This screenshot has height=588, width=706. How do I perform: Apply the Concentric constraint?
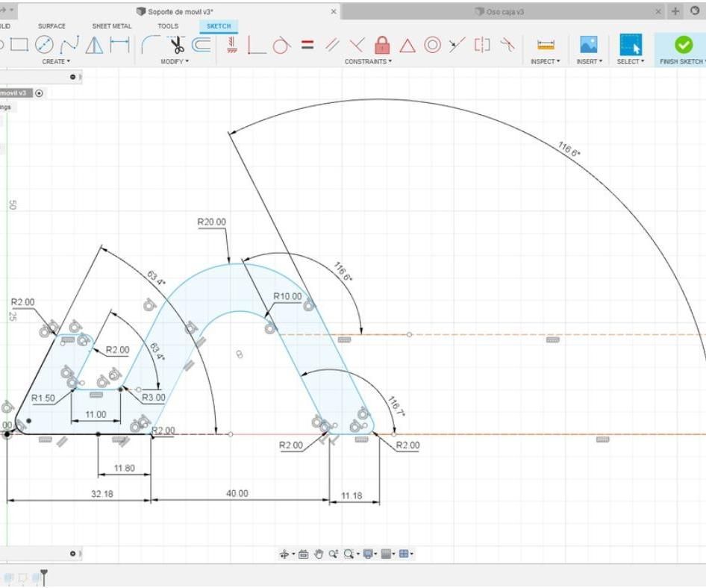click(432, 44)
